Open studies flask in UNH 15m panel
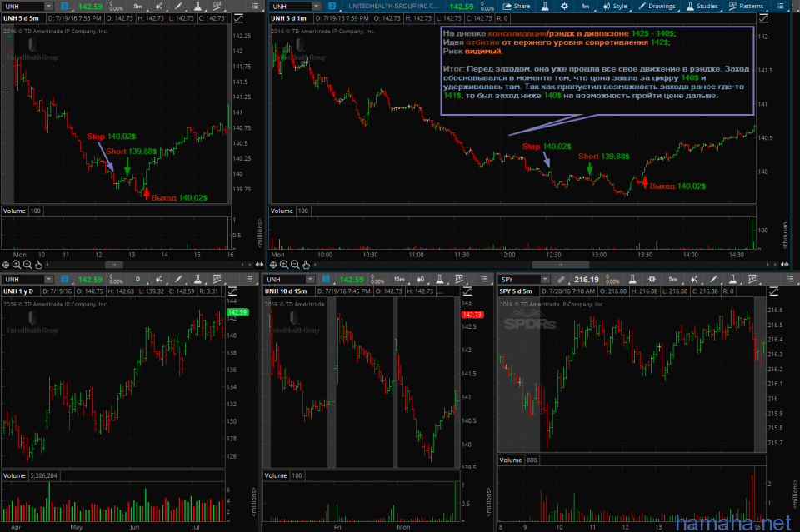This screenshot has width=800, height=532. 439,279
